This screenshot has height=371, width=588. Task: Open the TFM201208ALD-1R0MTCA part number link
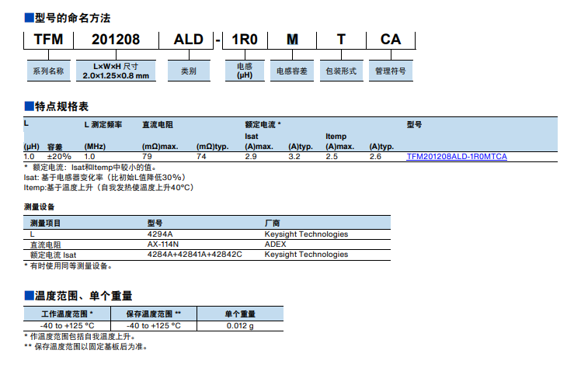coord(457,157)
